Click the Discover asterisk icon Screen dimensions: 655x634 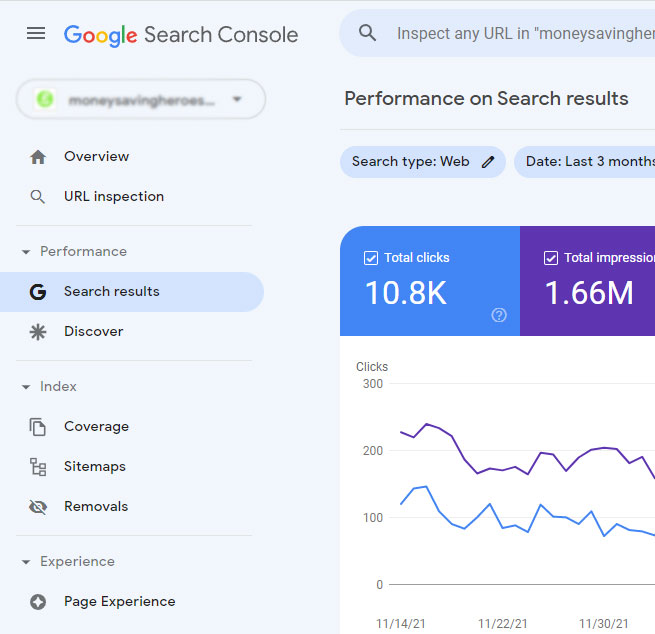tap(38, 332)
